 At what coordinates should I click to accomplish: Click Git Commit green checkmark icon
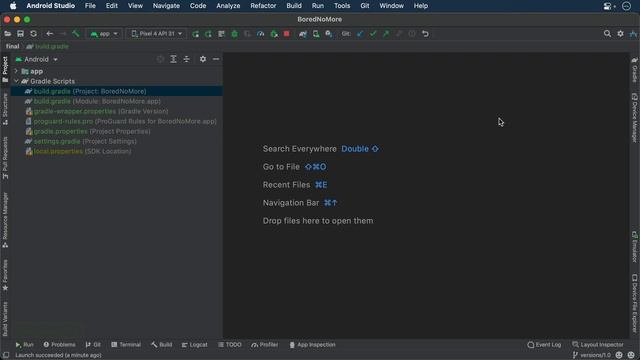click(x=373, y=34)
